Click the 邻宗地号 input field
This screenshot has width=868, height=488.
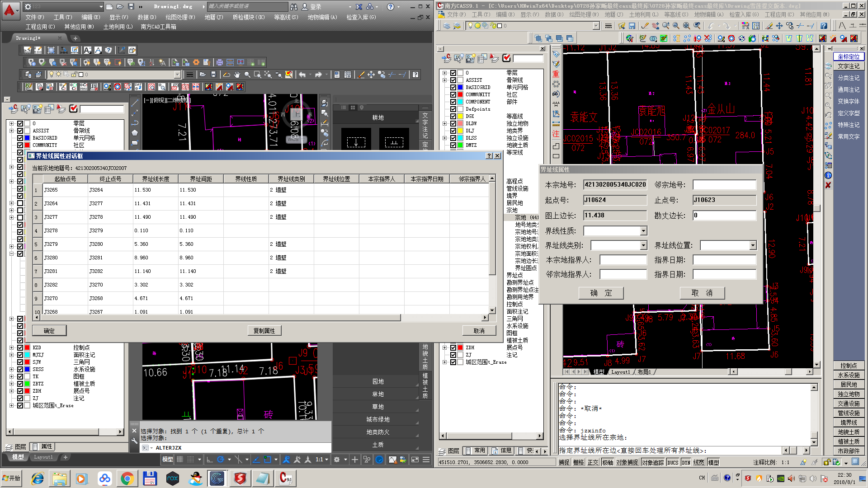(x=724, y=185)
